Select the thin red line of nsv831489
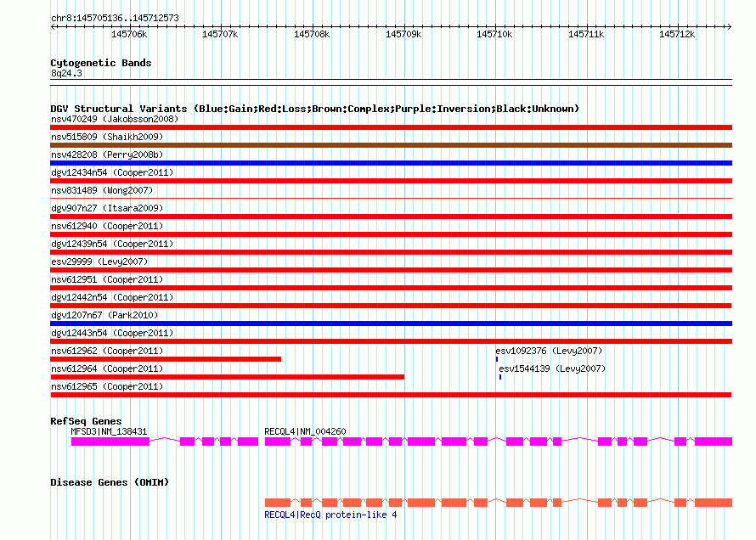Screen dimensions: 756x540 click(x=391, y=198)
